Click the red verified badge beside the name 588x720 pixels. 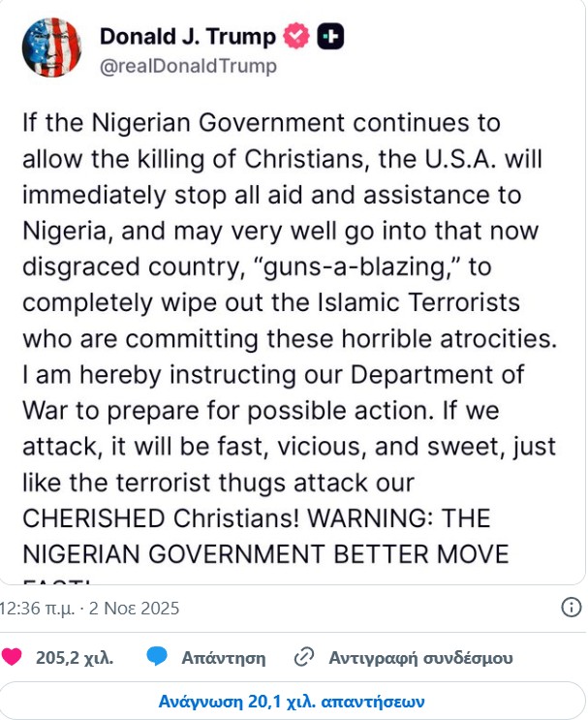tap(297, 37)
